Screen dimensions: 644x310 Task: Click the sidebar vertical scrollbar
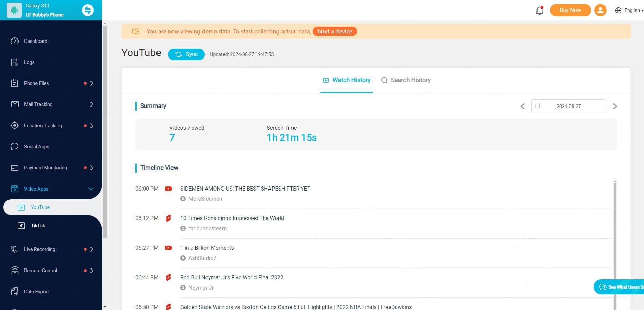click(x=105, y=132)
